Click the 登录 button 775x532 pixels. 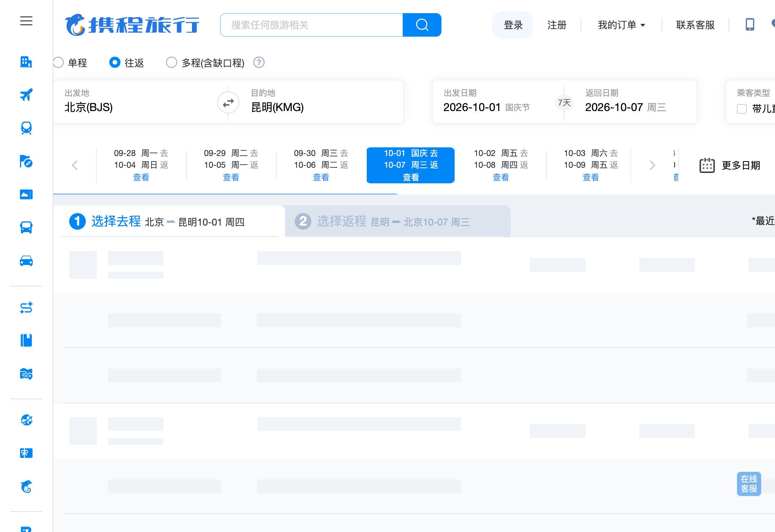point(513,25)
